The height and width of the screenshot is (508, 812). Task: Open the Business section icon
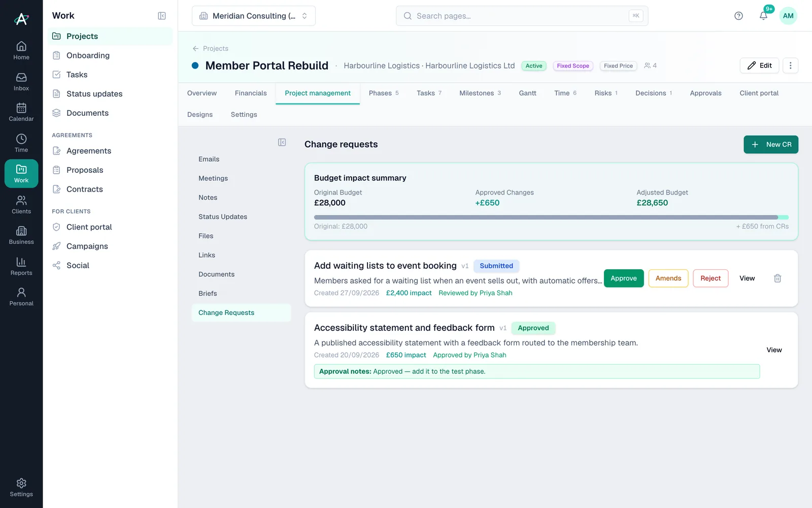[21, 235]
